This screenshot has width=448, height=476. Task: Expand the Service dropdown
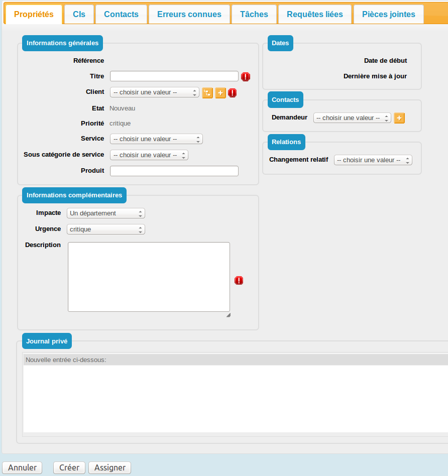tap(156, 139)
